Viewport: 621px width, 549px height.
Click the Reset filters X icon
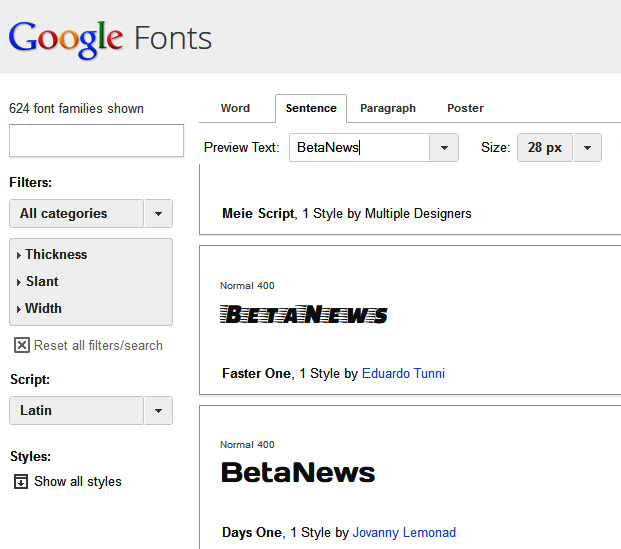point(22,345)
